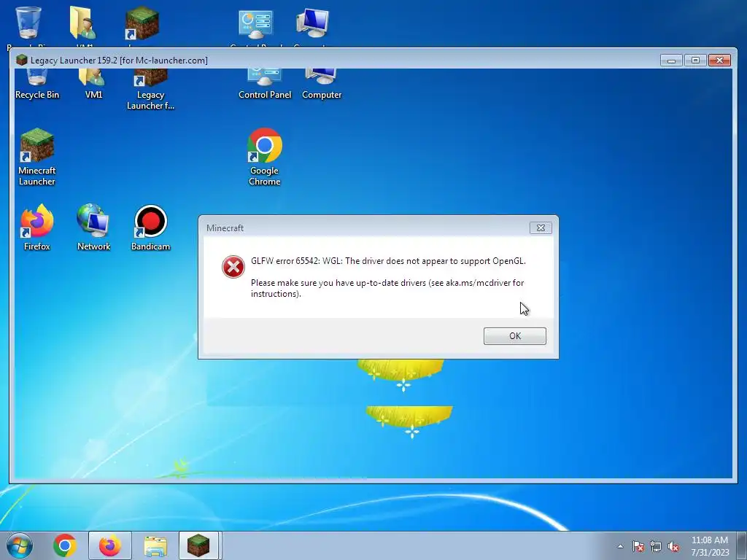The height and width of the screenshot is (560, 747).
Task: Open the clock showing 11:08 AM
Action: pyautogui.click(x=710, y=545)
